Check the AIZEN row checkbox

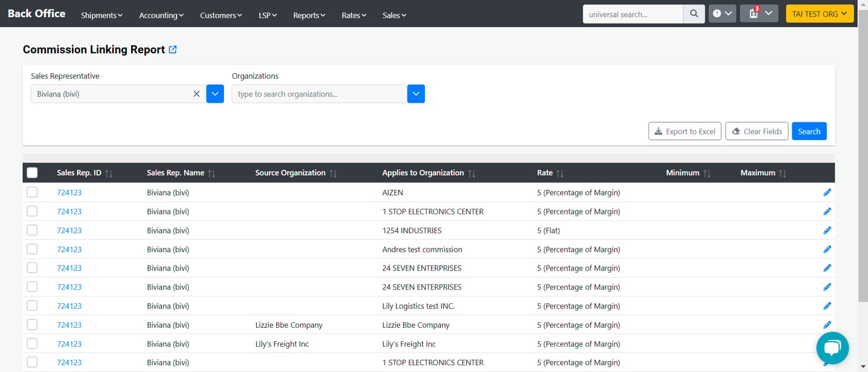(x=32, y=192)
